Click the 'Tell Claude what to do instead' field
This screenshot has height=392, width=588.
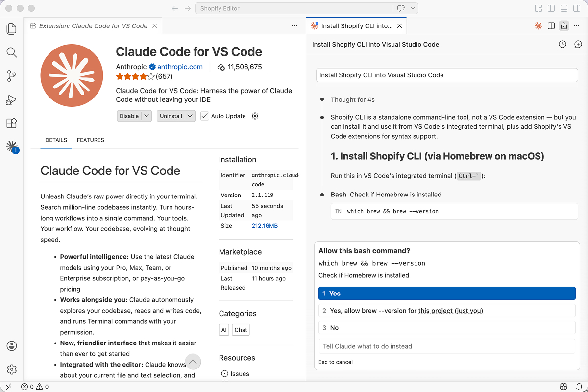pos(446,346)
